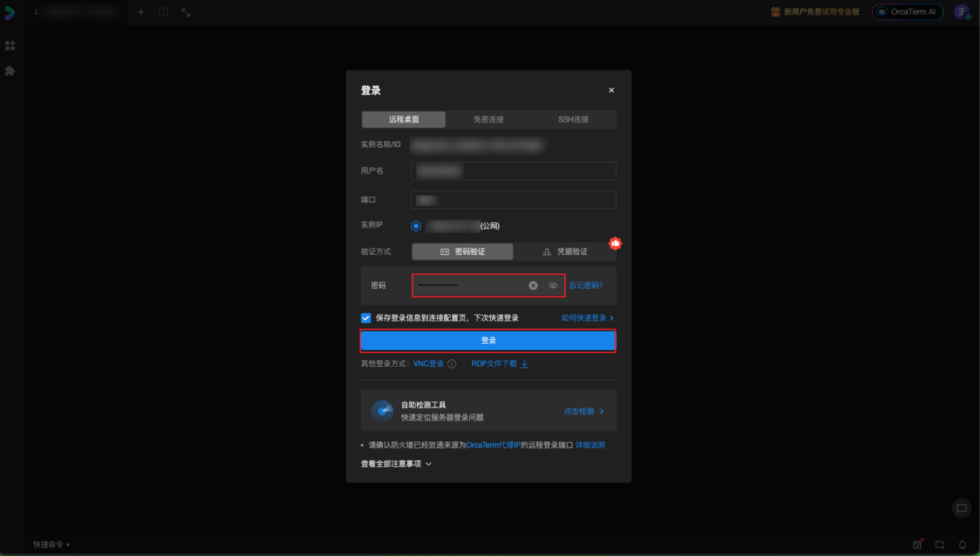980x556 pixels.
Task: Show password with the eye icon
Action: point(554,286)
